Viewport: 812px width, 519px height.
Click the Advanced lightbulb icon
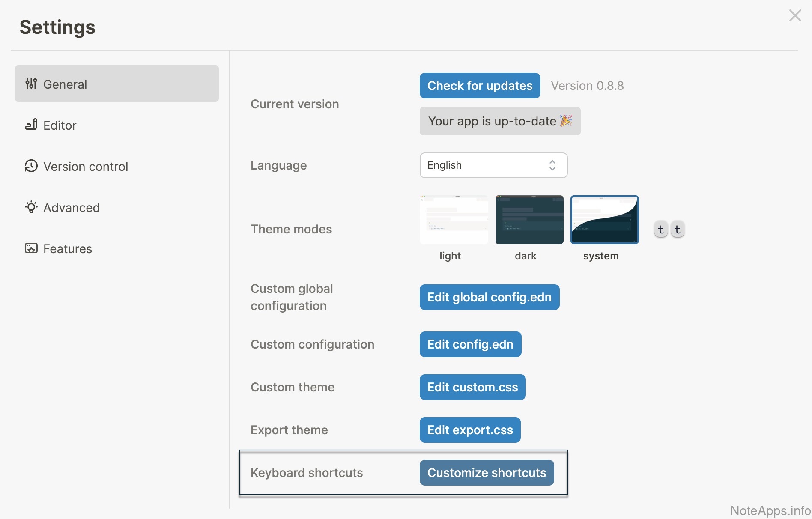[31, 207]
